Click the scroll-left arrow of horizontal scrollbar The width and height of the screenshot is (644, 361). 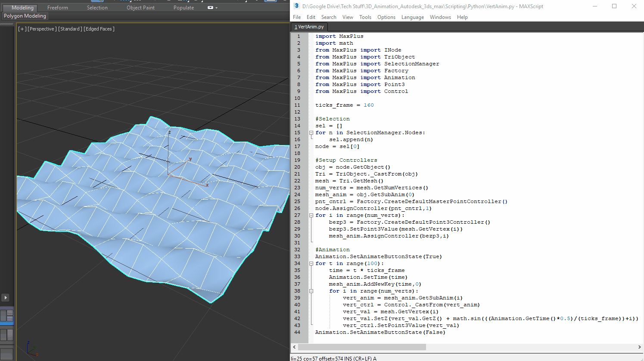(x=295, y=347)
